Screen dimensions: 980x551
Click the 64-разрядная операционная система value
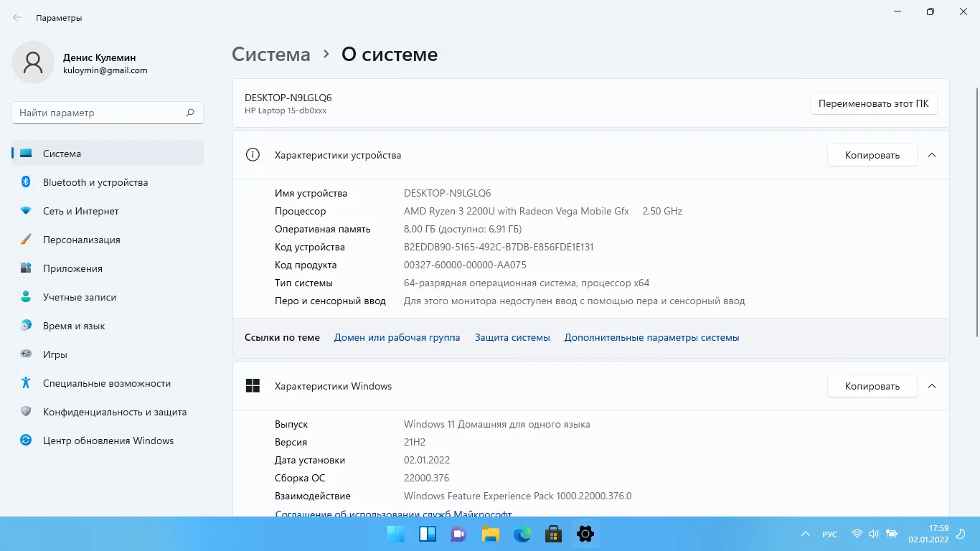(527, 283)
